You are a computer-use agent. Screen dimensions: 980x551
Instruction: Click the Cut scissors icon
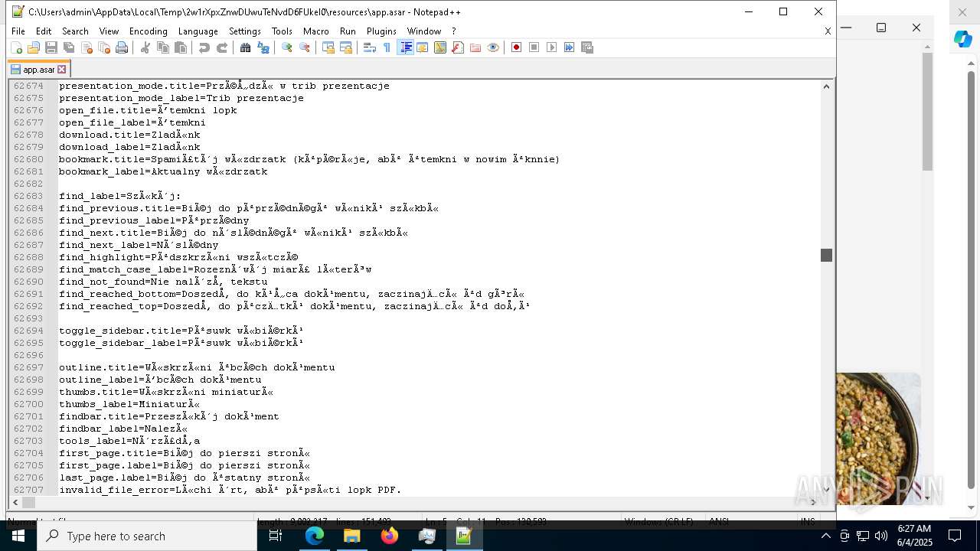tap(145, 47)
